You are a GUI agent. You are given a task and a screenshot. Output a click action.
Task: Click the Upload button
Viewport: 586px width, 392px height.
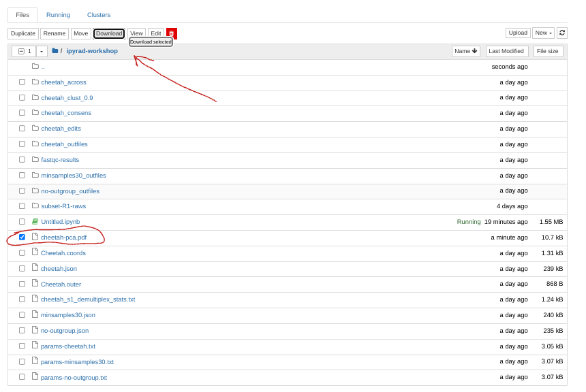coord(518,33)
